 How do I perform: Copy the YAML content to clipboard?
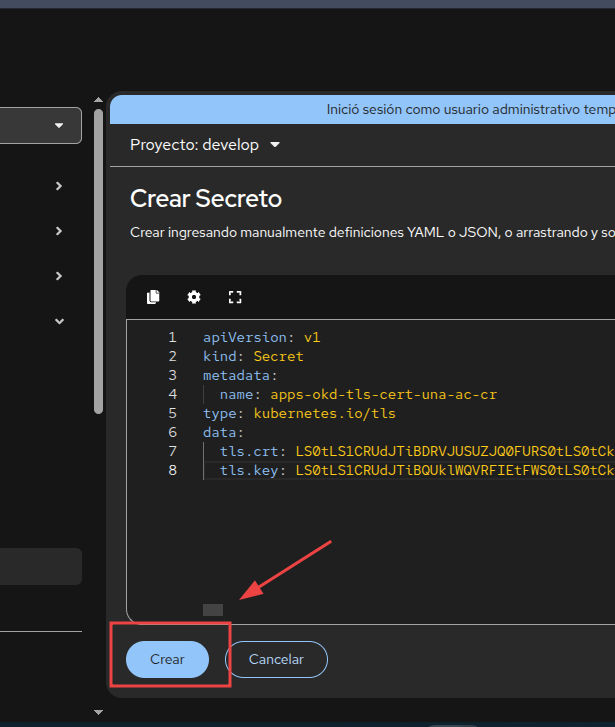pyautogui.click(x=153, y=297)
